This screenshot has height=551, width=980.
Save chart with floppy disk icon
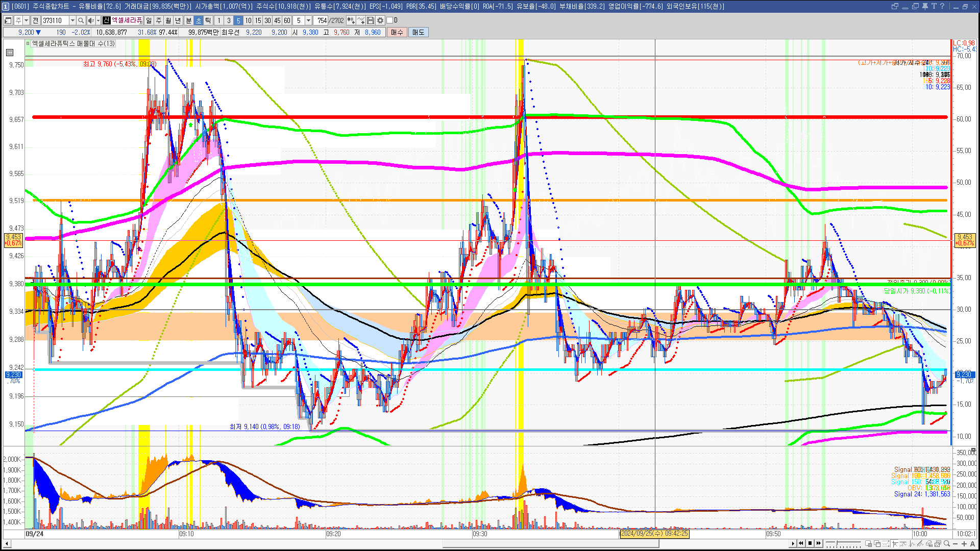371,20
